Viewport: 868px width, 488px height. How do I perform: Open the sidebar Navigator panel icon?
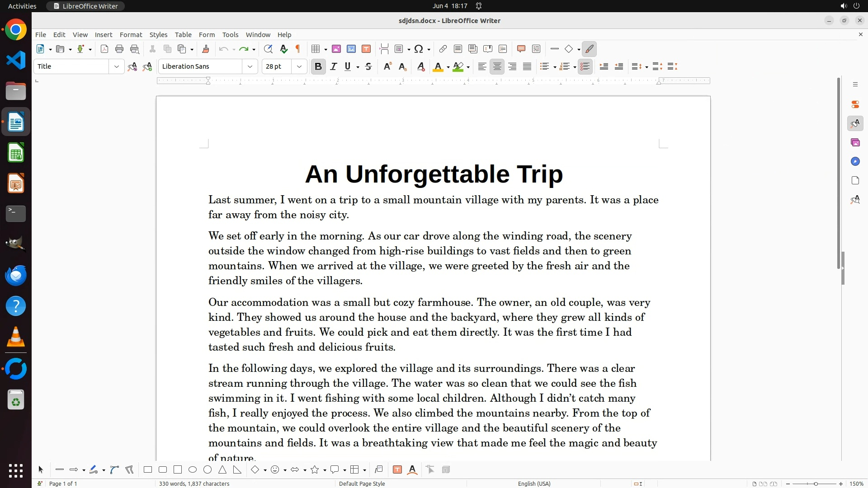(855, 161)
